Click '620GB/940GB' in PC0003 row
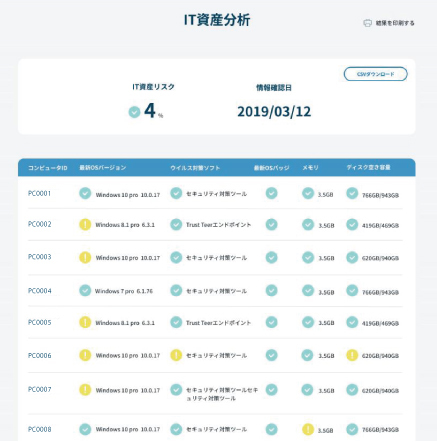437x442 pixels. click(380, 258)
